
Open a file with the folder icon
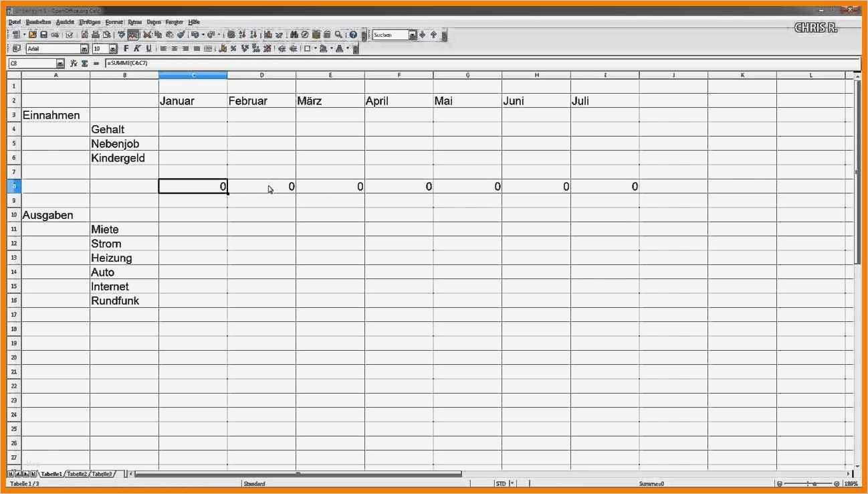pyautogui.click(x=33, y=35)
